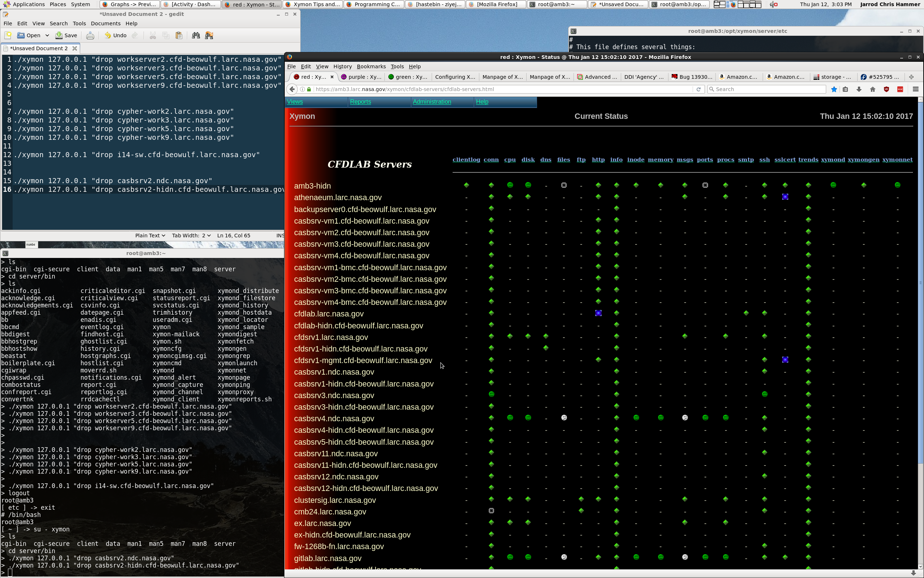Open the red LastPass extension icon
This screenshot has width=924, height=578.
[x=900, y=90]
